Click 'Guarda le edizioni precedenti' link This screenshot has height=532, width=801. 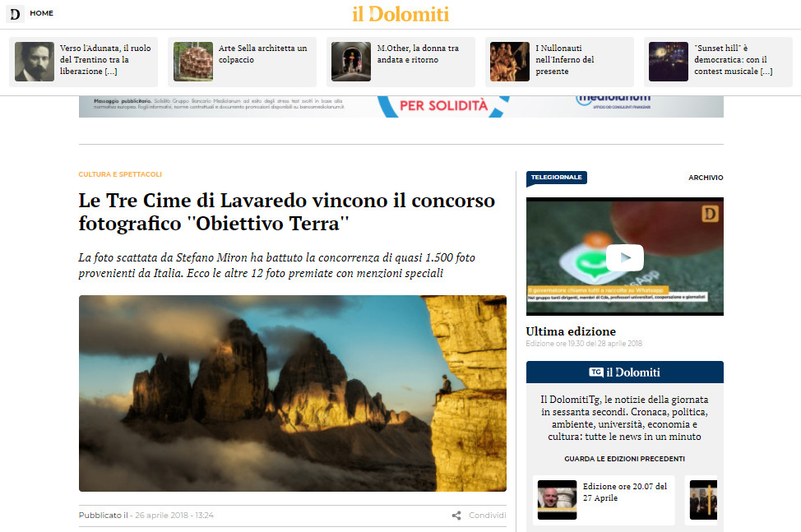pyautogui.click(x=624, y=459)
